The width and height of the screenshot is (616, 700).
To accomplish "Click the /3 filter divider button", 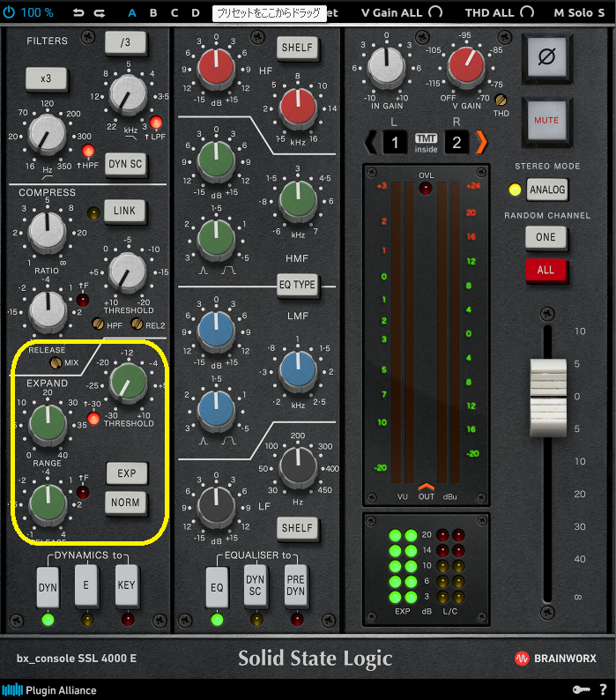I will pos(125,43).
